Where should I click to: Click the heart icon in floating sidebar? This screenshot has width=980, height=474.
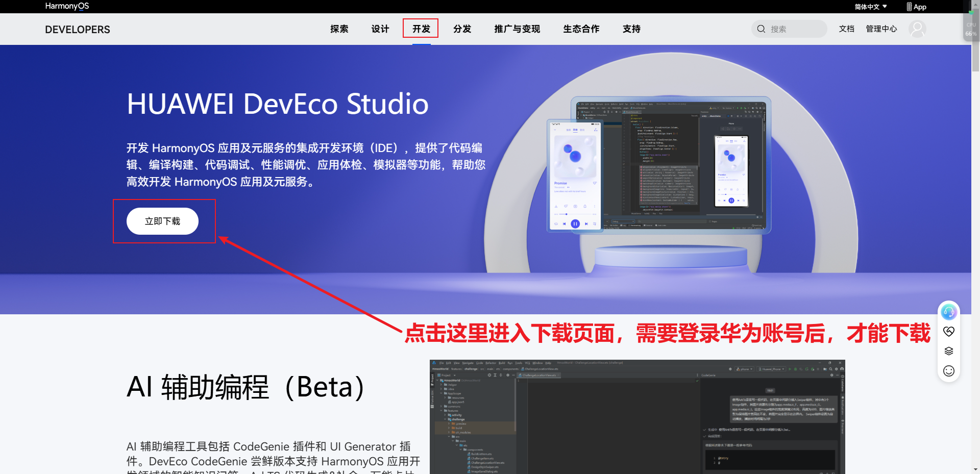pos(948,332)
